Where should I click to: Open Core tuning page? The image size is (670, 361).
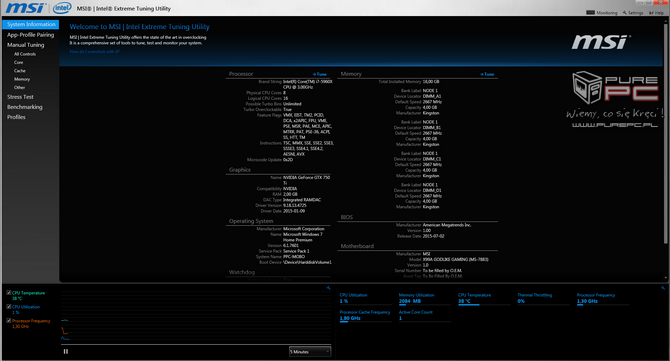(18, 62)
